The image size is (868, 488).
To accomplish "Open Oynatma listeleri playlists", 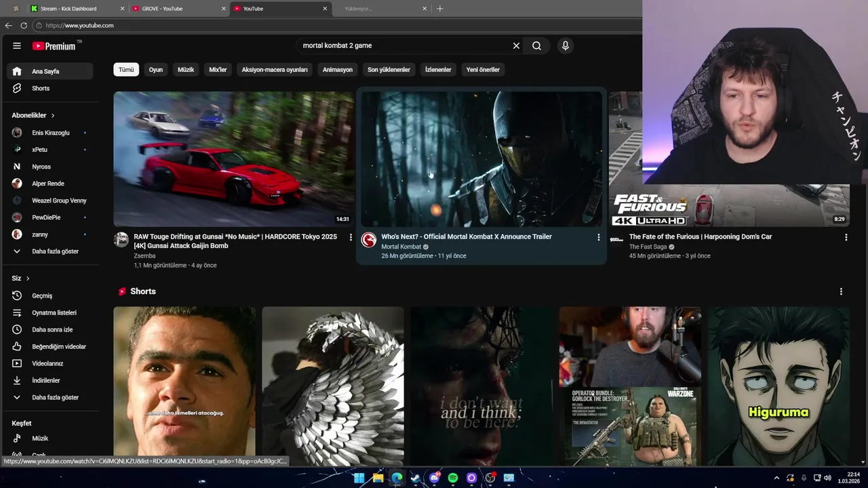I will click(50, 312).
